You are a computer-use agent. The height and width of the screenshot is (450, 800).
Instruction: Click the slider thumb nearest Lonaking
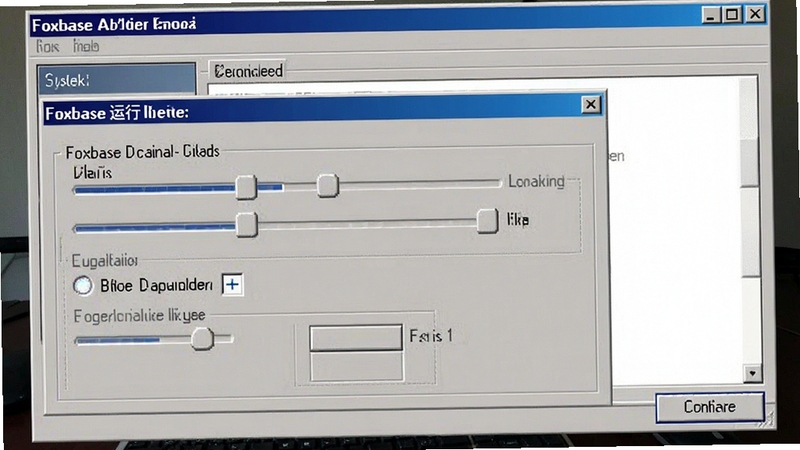327,185
